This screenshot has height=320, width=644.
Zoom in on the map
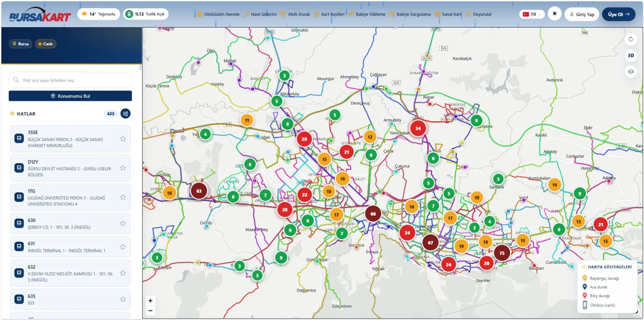click(x=150, y=301)
